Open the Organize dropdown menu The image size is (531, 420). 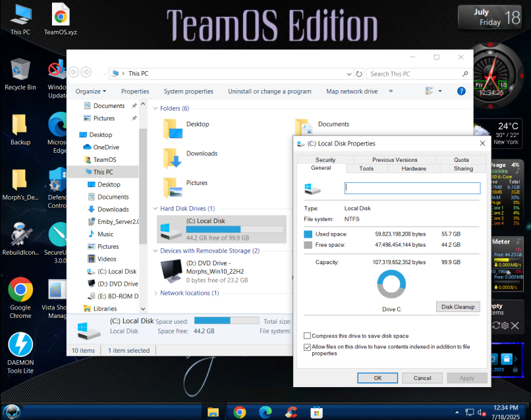91,92
